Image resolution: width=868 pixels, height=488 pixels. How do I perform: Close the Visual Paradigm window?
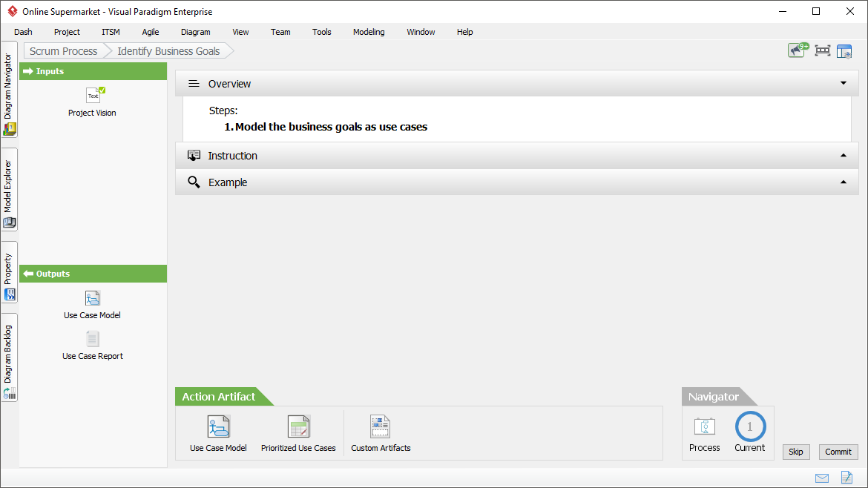coord(850,11)
